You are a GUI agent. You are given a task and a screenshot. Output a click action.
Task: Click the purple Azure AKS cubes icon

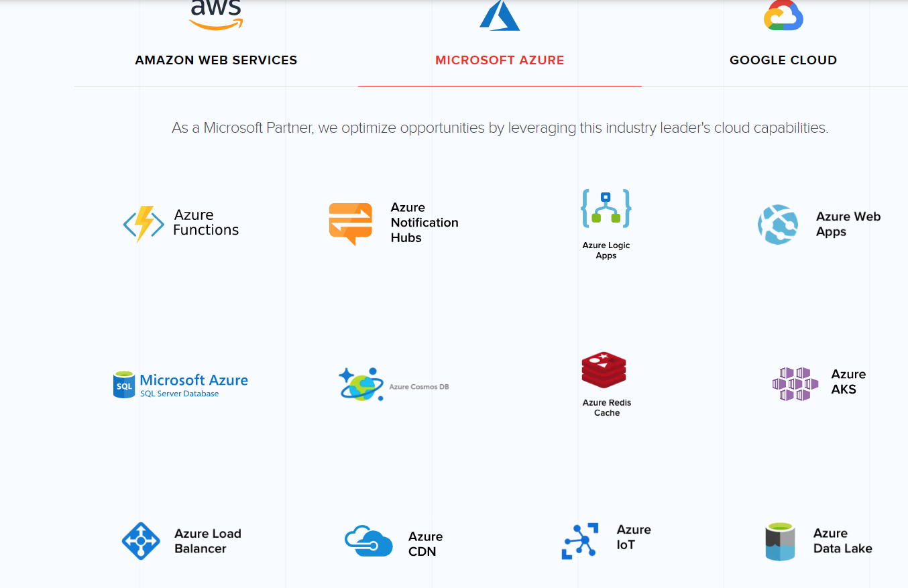(x=795, y=384)
